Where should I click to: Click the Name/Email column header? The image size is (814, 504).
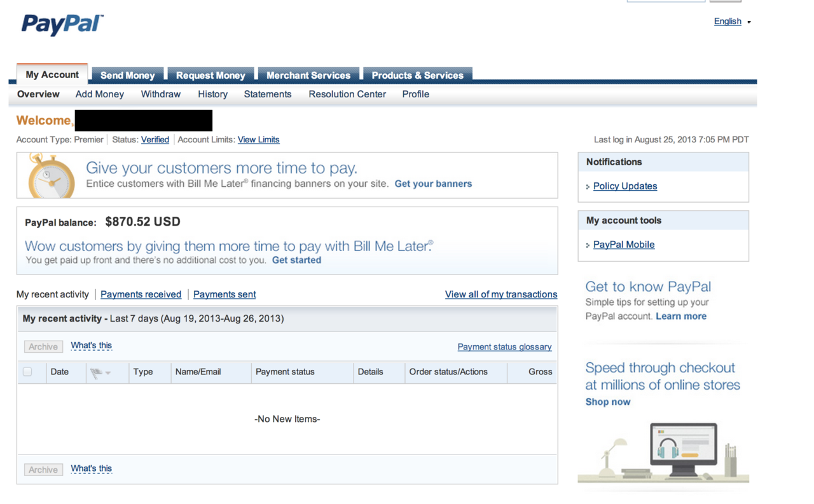click(198, 372)
